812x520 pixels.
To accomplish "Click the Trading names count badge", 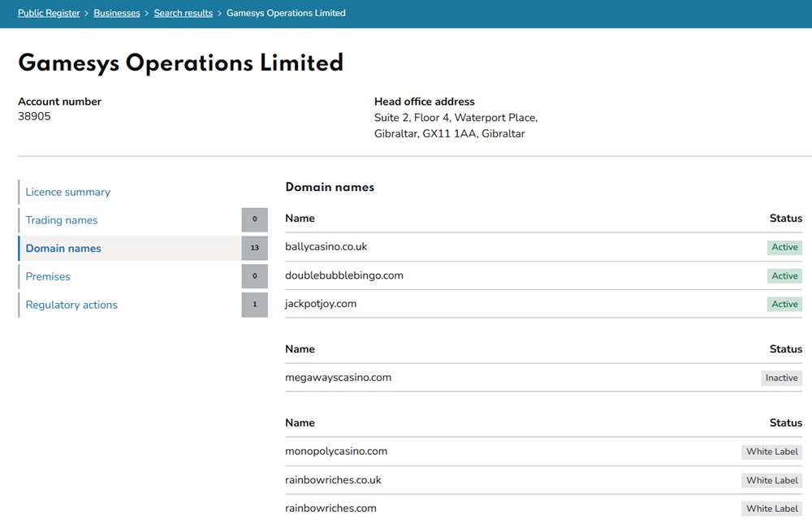I will click(x=254, y=219).
